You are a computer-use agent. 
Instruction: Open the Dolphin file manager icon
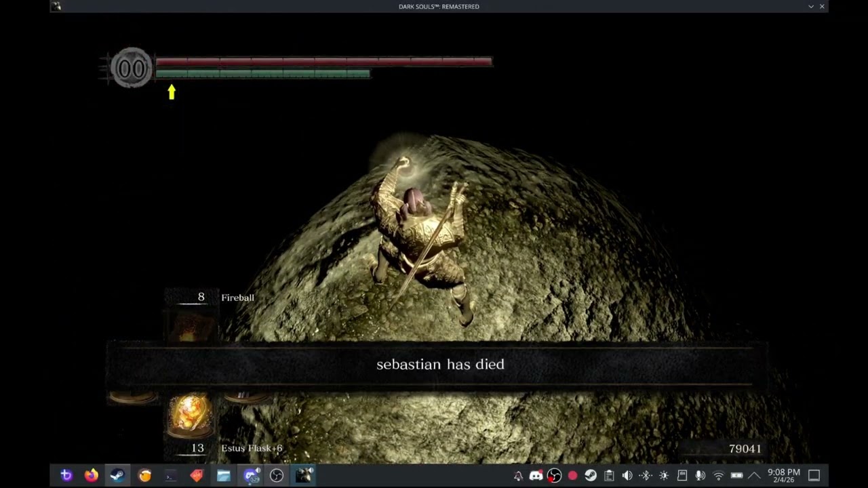(223, 476)
